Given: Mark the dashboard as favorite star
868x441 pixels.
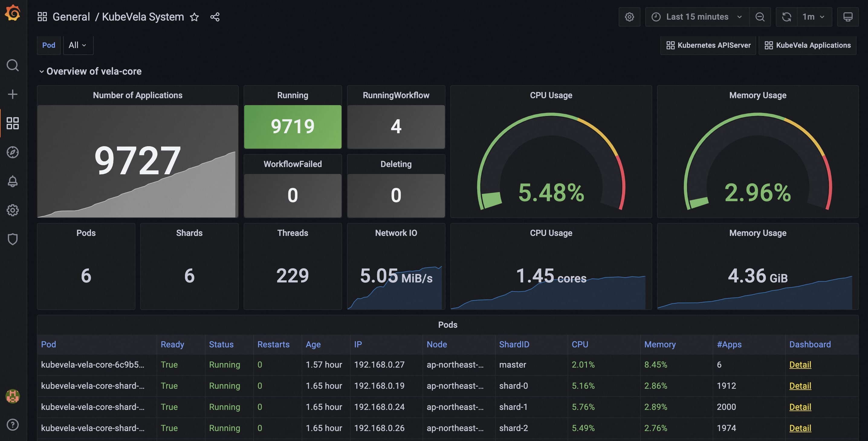Looking at the screenshot, I should pos(194,17).
